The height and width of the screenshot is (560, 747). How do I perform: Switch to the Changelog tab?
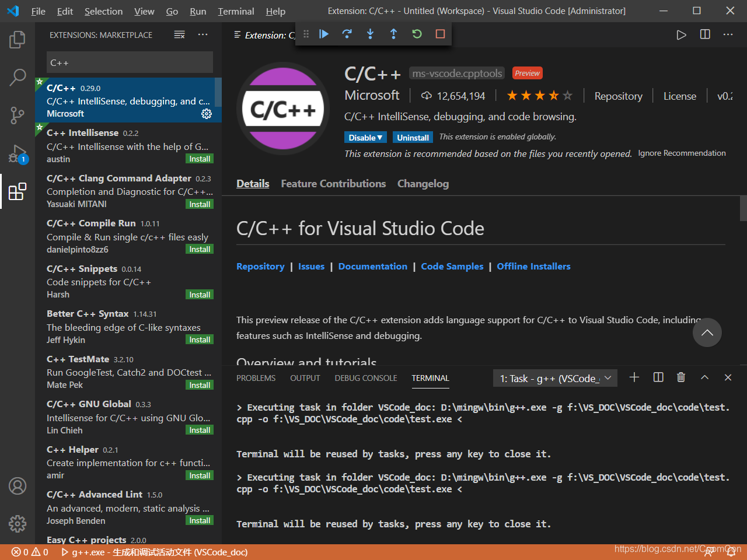[423, 184]
